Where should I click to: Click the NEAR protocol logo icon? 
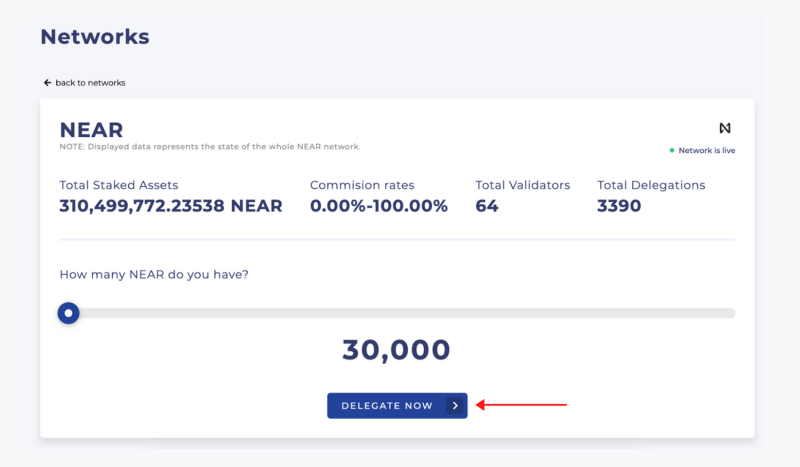tap(725, 128)
